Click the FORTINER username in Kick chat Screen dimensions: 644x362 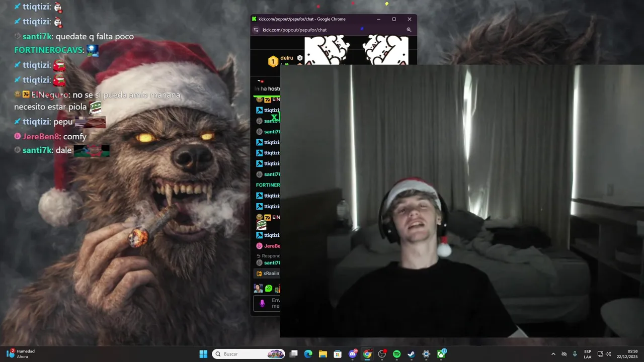coord(268,185)
